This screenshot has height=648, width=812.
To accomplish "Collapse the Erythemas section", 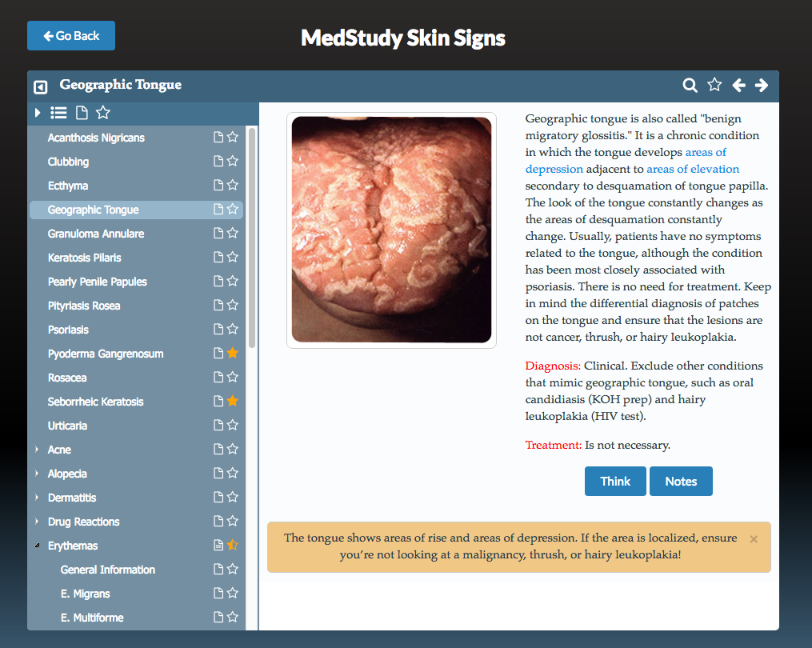I will 36,545.
